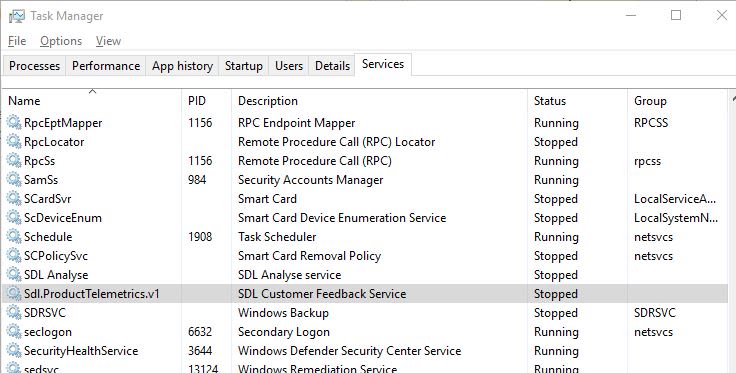
Task: Click the SDL Analyse service icon
Action: 14,274
